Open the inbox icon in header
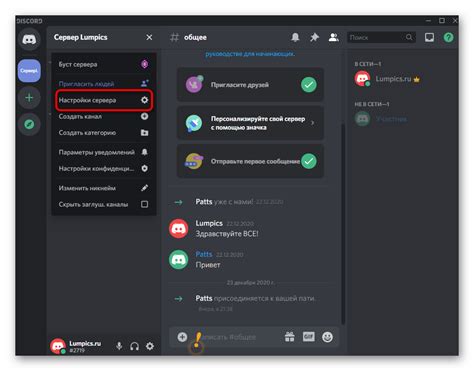The height and width of the screenshot is (371, 474). coord(429,37)
